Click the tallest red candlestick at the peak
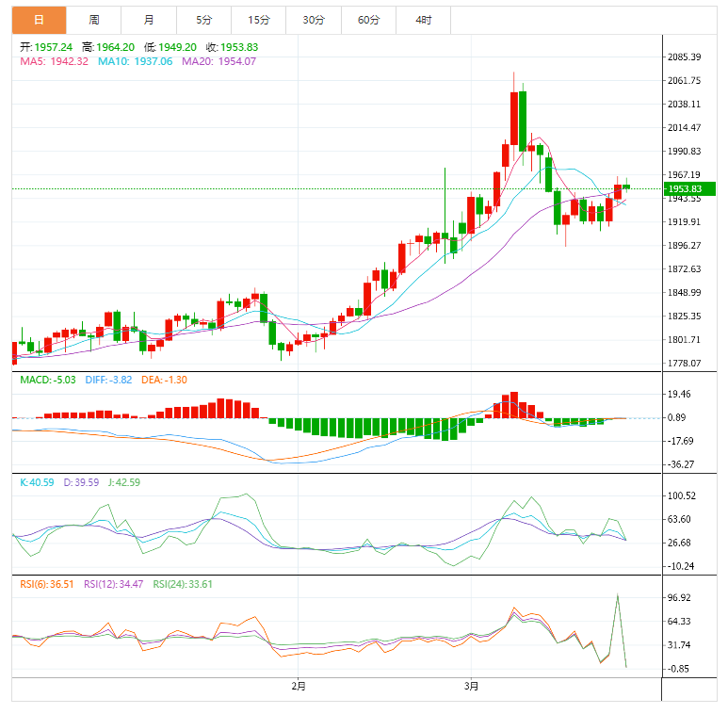Image resolution: width=728 pixels, height=714 pixels. pos(514,119)
